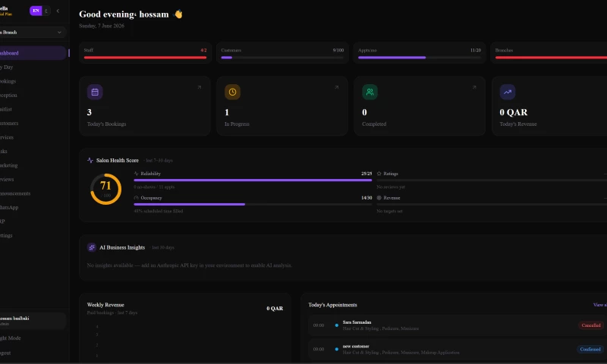Click the Ratings star icon
This screenshot has width=607, height=364.
coord(379,174)
